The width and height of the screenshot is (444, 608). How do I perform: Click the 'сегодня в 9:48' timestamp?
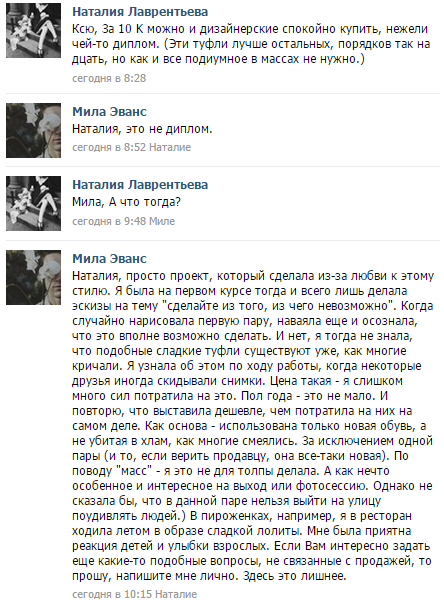[109, 221]
